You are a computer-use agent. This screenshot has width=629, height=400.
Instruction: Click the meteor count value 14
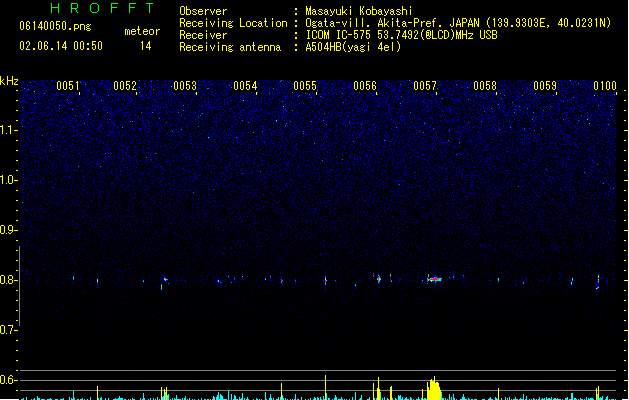(x=146, y=46)
